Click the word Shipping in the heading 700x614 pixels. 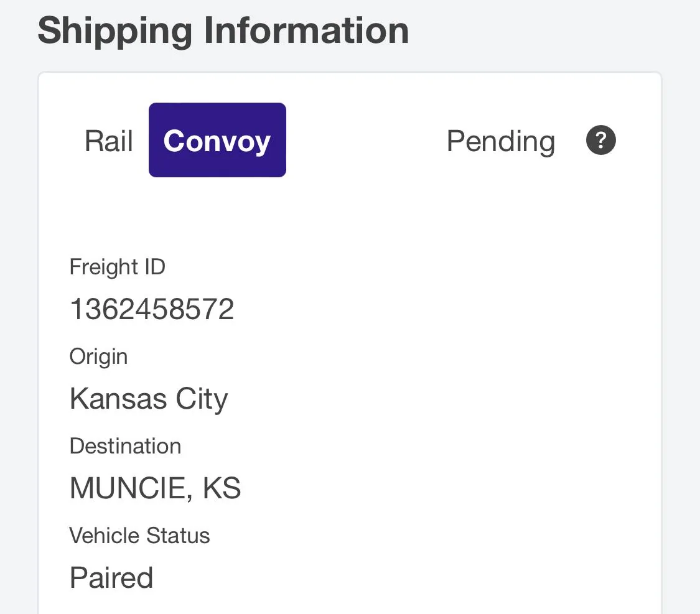(x=115, y=30)
